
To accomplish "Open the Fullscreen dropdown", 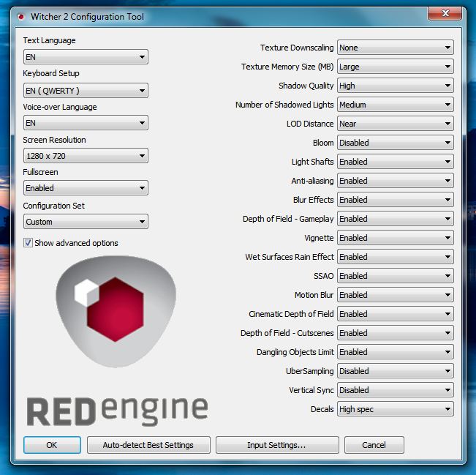I will click(86, 188).
